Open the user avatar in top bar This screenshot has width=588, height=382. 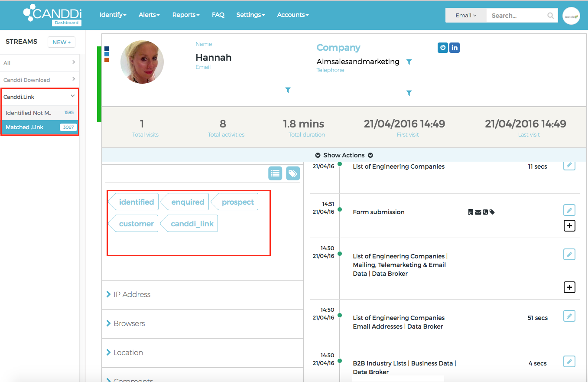(571, 16)
